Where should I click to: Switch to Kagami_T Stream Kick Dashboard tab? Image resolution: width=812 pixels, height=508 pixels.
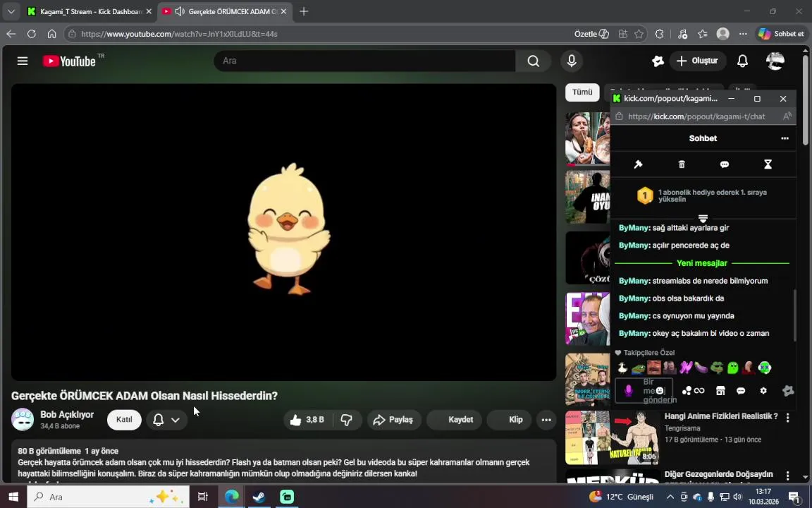90,11
